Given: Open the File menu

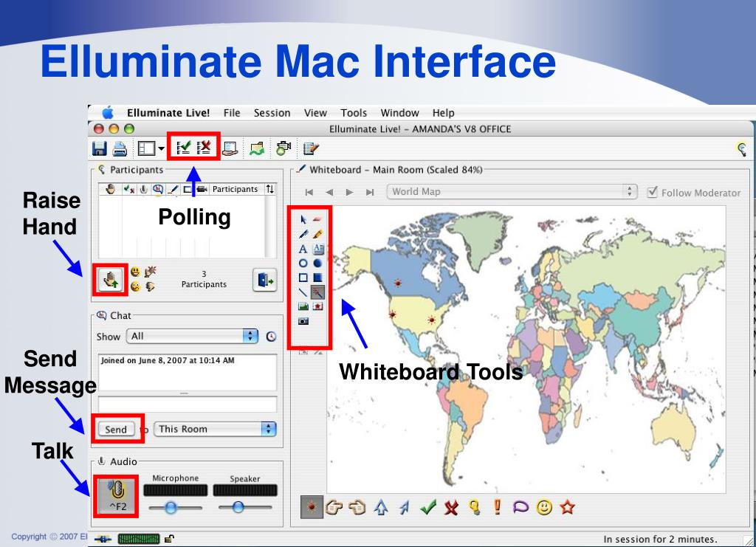Looking at the screenshot, I should pyautogui.click(x=232, y=113).
